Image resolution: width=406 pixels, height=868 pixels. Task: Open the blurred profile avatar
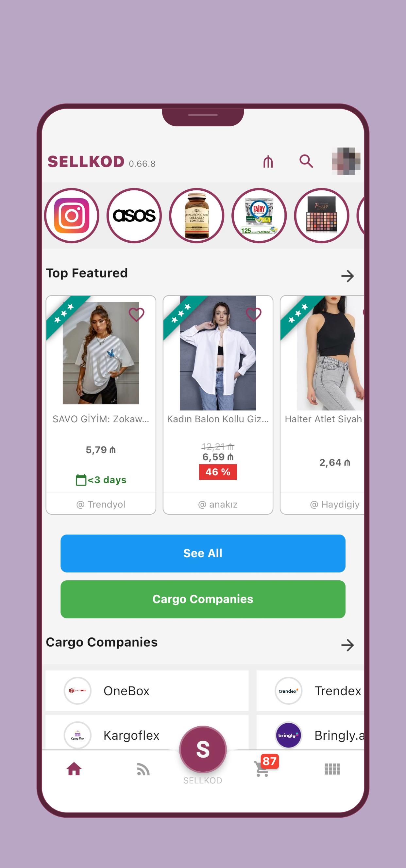click(346, 161)
